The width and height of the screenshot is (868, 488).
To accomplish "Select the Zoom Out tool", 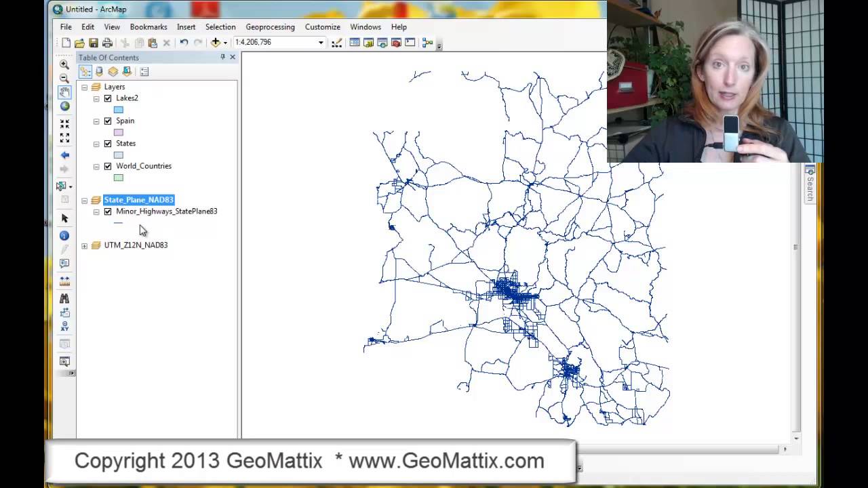I will (x=64, y=78).
